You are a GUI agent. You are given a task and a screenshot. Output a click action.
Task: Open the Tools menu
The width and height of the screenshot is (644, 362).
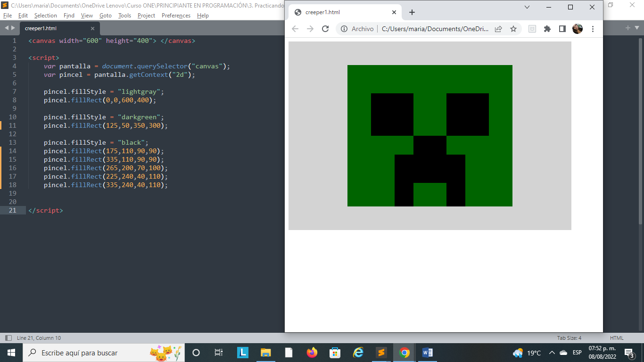coord(124,16)
